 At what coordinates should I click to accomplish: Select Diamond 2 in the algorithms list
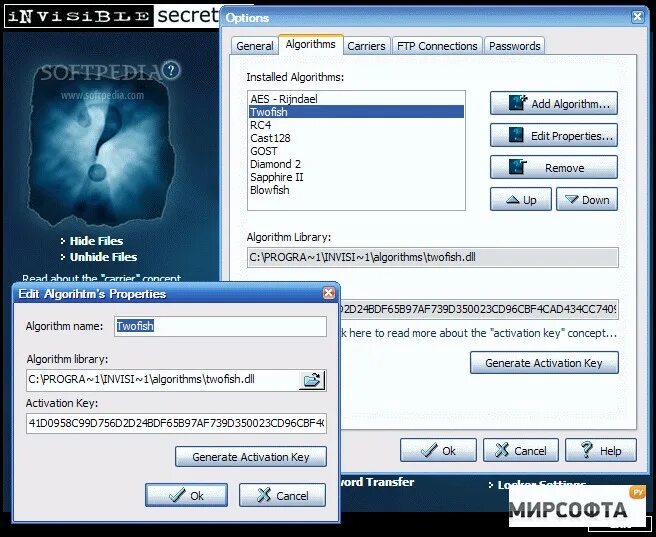click(356, 164)
